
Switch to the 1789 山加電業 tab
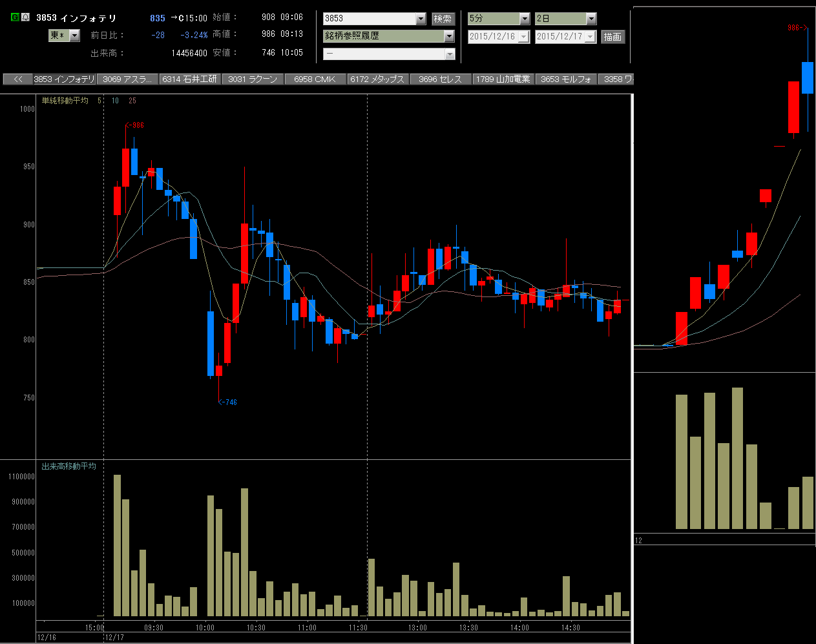504,79
